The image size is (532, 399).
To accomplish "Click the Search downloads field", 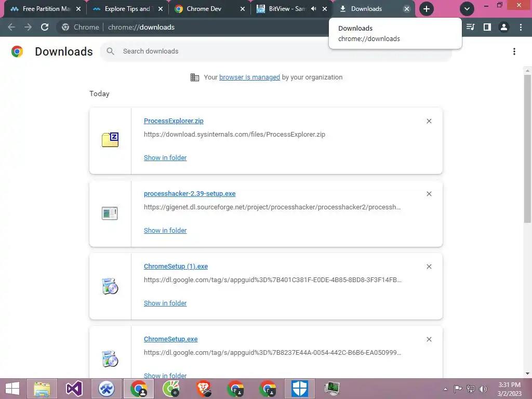I will click(275, 51).
